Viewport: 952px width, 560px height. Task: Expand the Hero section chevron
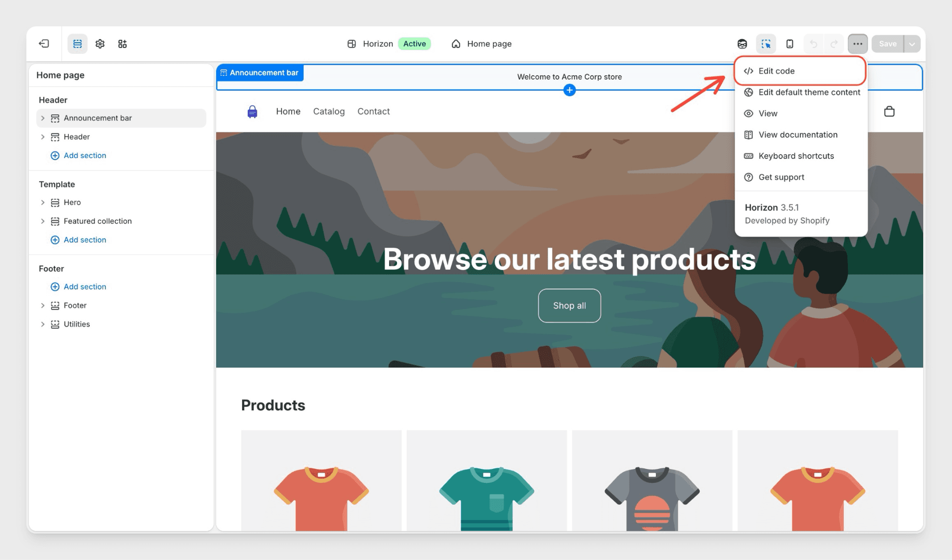pyautogui.click(x=43, y=203)
